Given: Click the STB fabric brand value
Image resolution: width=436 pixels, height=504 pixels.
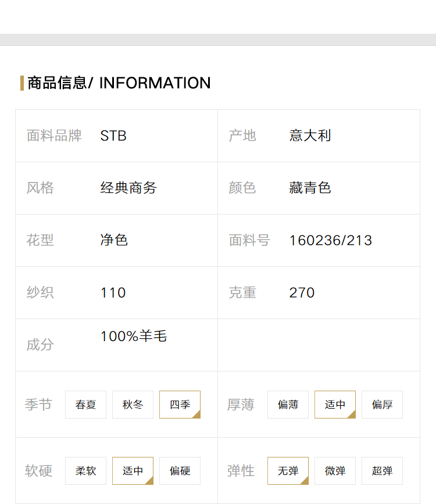Looking at the screenshot, I should tap(113, 135).
